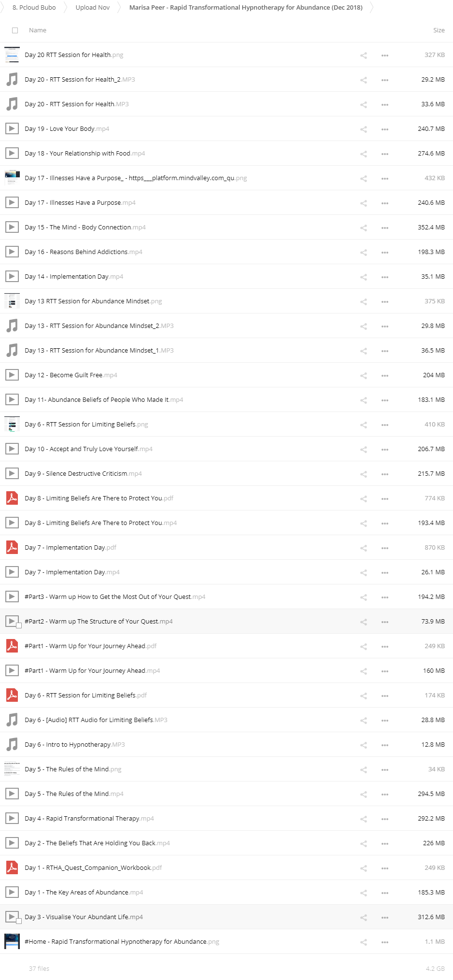Open three-dot menu for Day 9 - Silence Destructive Criticism
Image resolution: width=453 pixels, height=980 pixels.
point(385,474)
